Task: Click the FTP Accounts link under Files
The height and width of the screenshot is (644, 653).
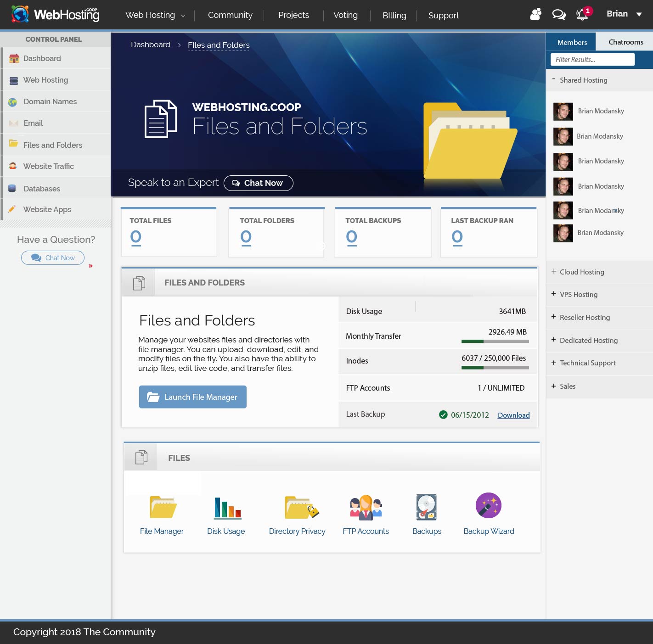Action: (366, 531)
